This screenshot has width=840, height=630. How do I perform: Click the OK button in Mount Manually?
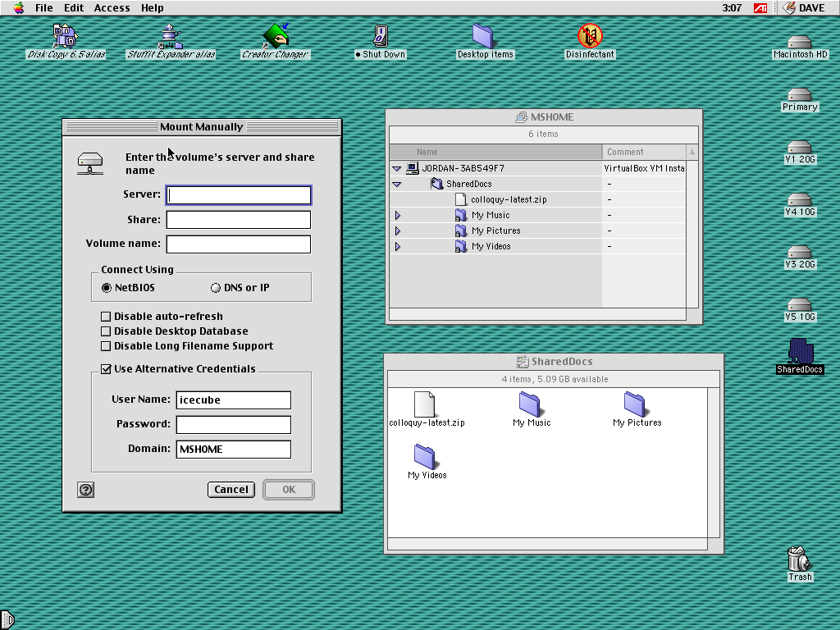click(x=289, y=490)
